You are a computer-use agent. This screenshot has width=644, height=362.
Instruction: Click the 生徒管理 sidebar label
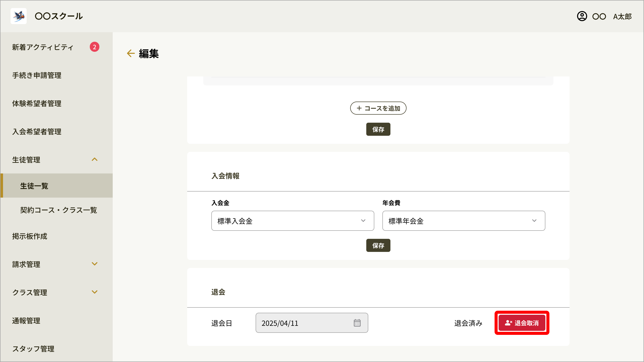point(26,160)
